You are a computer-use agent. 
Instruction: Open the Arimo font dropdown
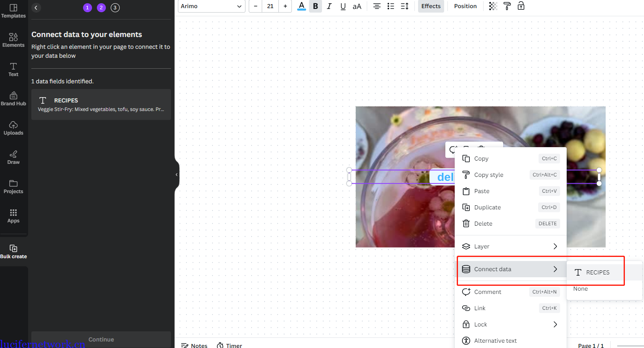tap(211, 6)
